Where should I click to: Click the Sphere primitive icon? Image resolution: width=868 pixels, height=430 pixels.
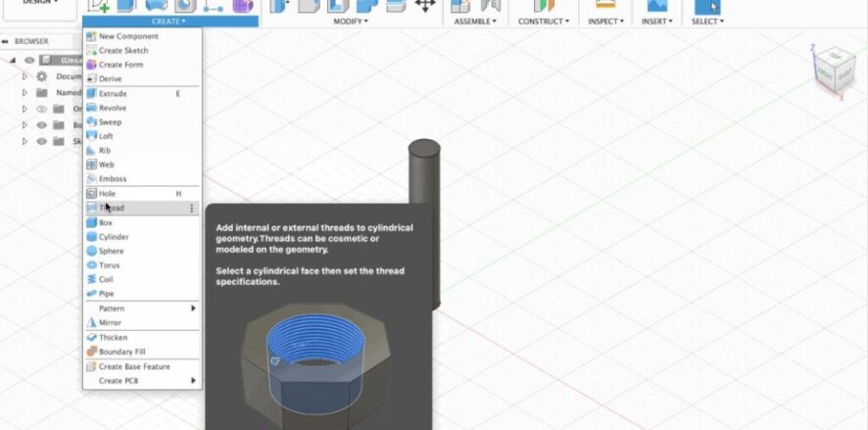point(91,251)
